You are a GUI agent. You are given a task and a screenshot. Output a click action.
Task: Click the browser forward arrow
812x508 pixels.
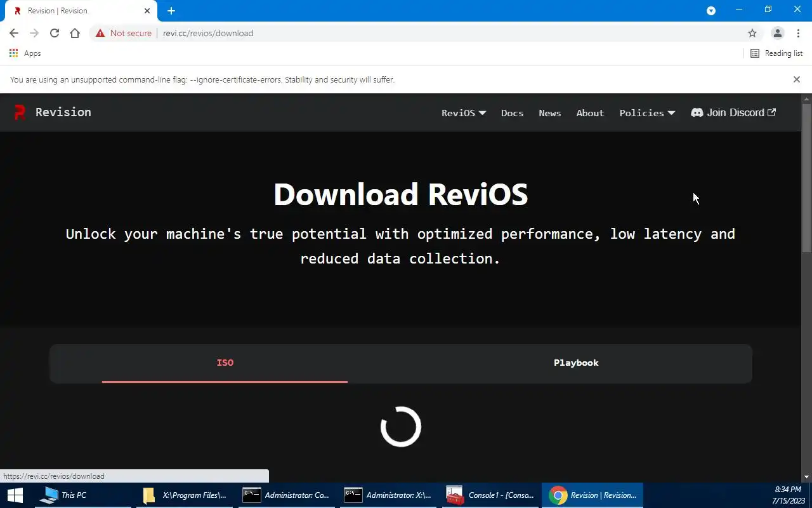(34, 33)
